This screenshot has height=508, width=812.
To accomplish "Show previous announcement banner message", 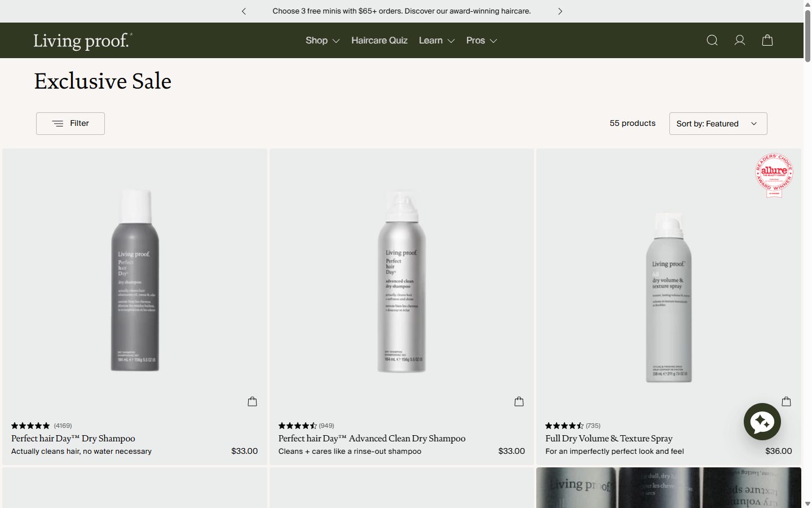I will tap(244, 11).
